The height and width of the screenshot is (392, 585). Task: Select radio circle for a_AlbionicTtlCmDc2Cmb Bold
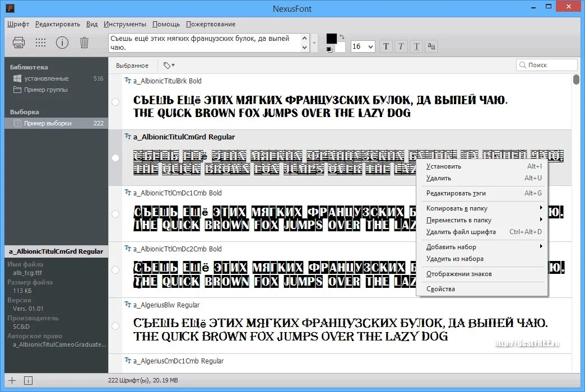115,270
